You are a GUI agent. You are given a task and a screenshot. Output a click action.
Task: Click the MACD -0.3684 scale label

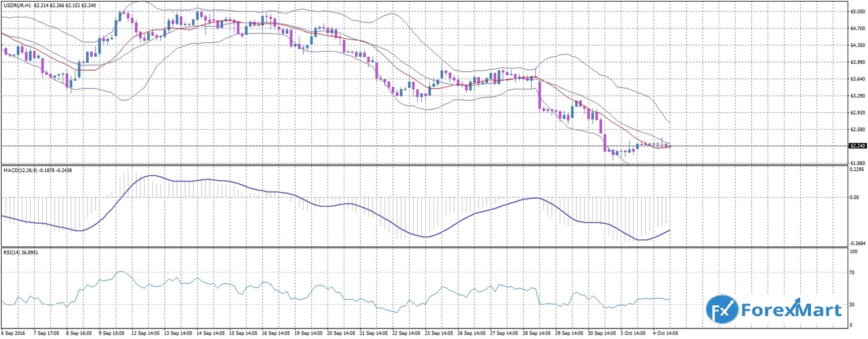pos(856,243)
